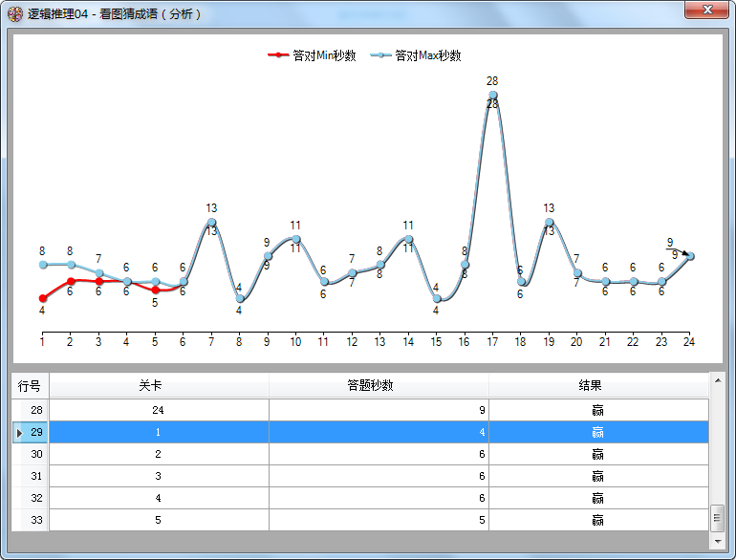The image size is (736, 560).
Task: Click the table scrollbar down arrow
Action: [717, 541]
